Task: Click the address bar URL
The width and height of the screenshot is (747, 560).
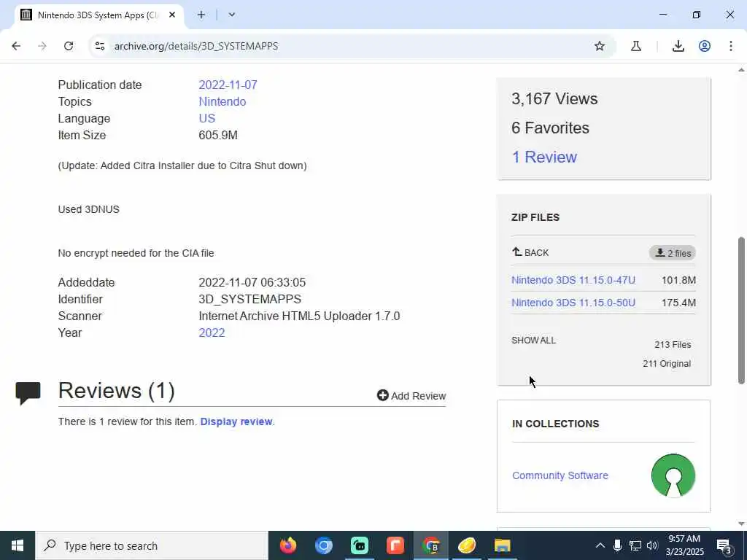Action: click(x=196, y=46)
